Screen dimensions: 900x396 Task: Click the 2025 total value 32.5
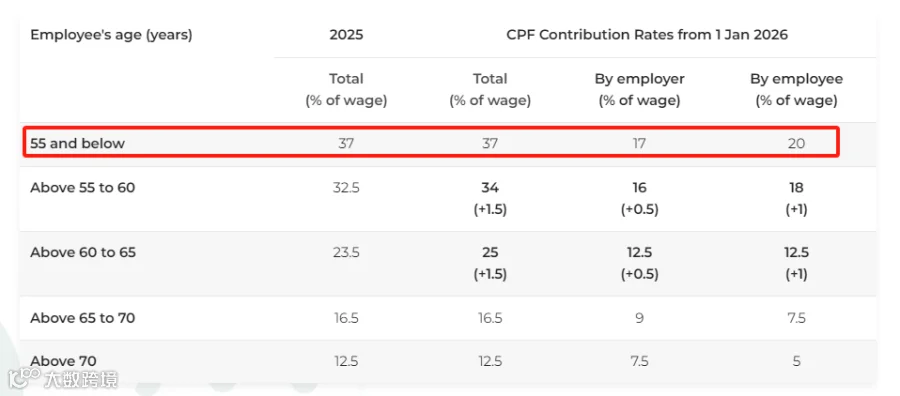(x=346, y=188)
